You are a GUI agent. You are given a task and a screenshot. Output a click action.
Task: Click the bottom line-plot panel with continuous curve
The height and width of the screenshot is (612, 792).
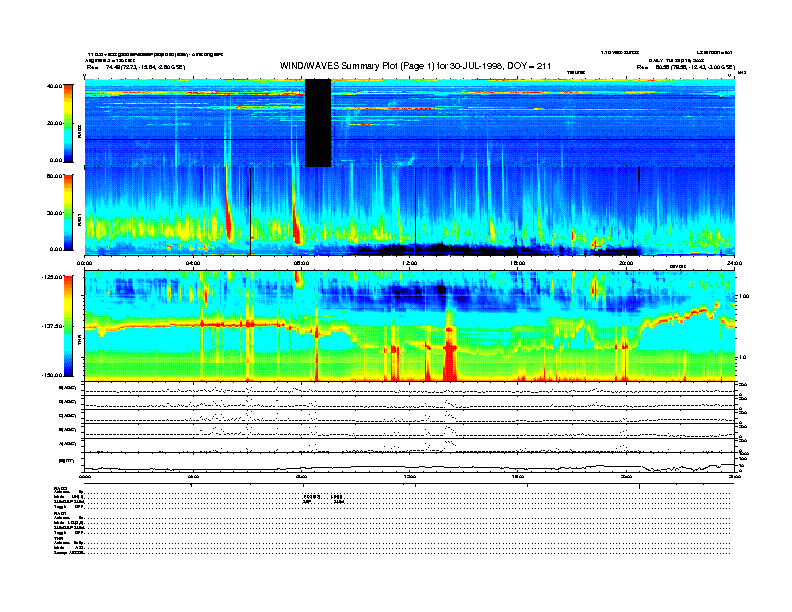(409, 462)
